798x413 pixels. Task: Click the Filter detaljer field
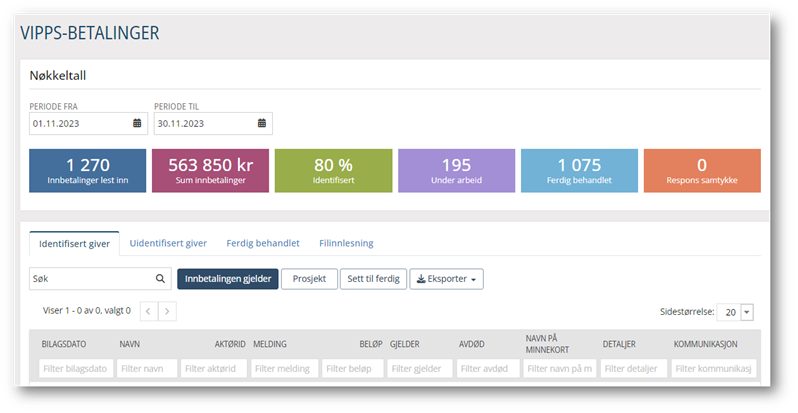click(634, 368)
